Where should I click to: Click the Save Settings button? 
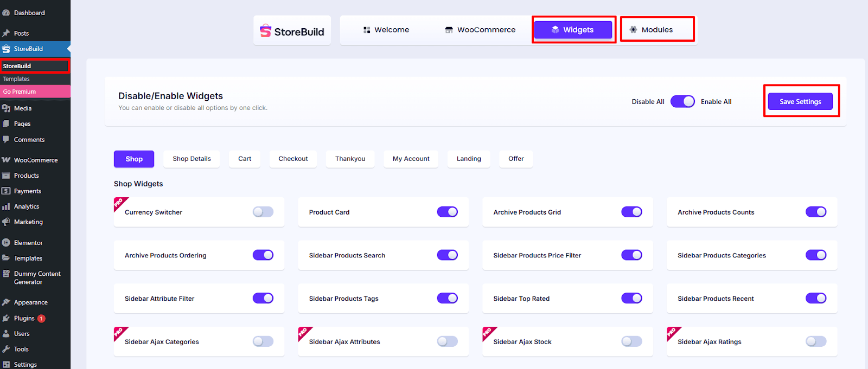800,101
